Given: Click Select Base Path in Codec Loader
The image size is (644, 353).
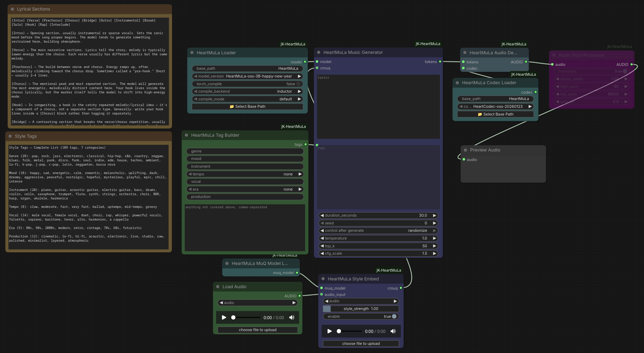Looking at the screenshot, I should click(x=495, y=114).
